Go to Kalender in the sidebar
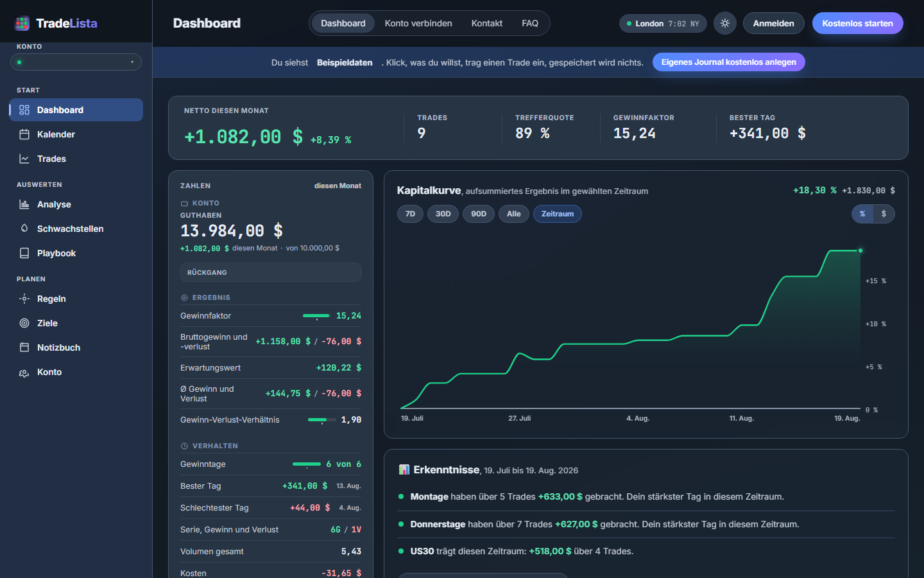The height and width of the screenshot is (578, 924). [76, 134]
